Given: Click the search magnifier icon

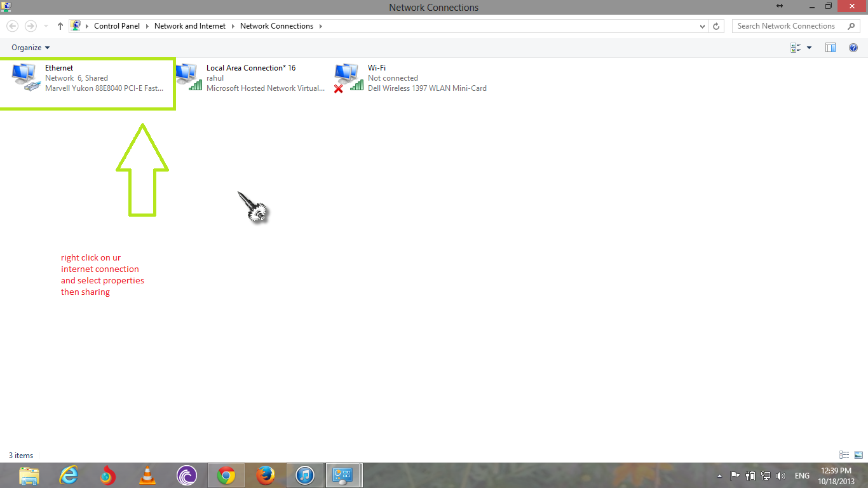Looking at the screenshot, I should pos(851,26).
